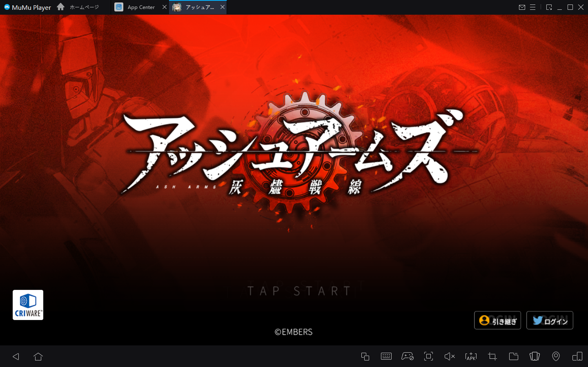Click the ©EMBERS copyright text
The width and height of the screenshot is (588, 367).
(x=294, y=332)
